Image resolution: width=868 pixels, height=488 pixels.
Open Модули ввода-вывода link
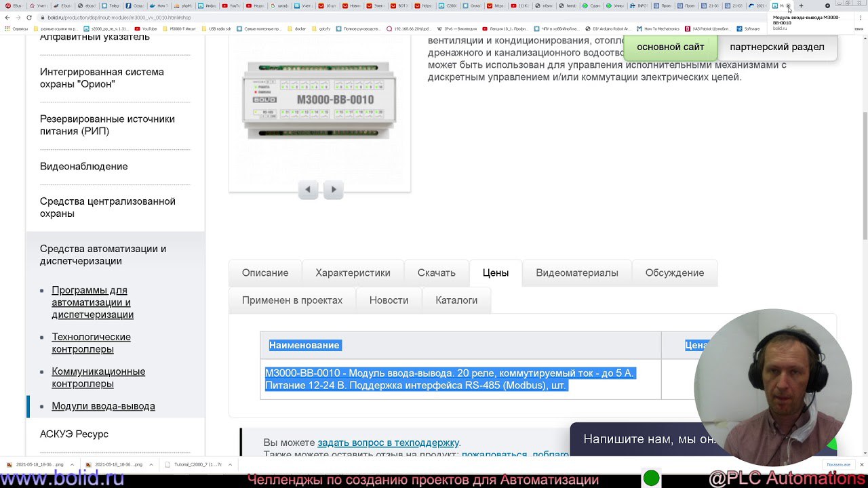pos(103,406)
